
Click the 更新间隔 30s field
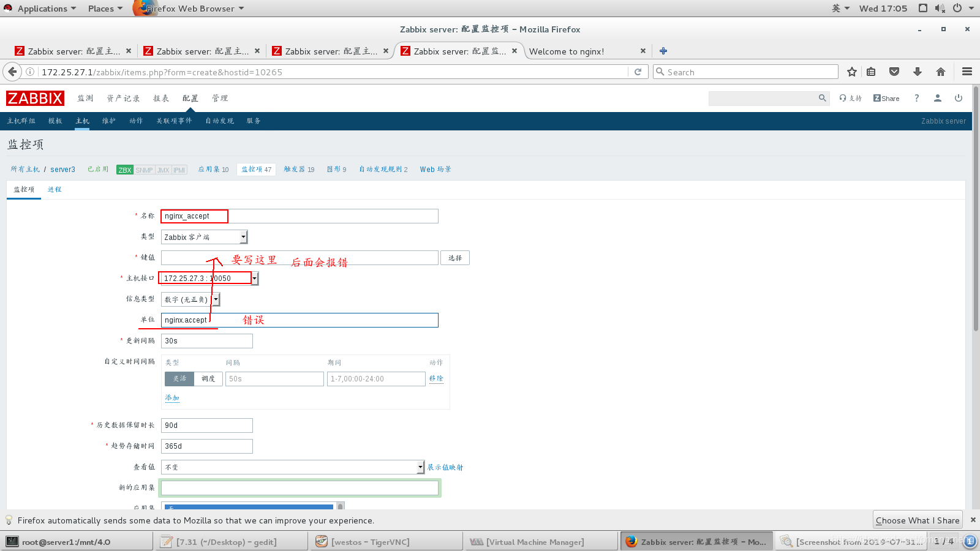pos(207,341)
